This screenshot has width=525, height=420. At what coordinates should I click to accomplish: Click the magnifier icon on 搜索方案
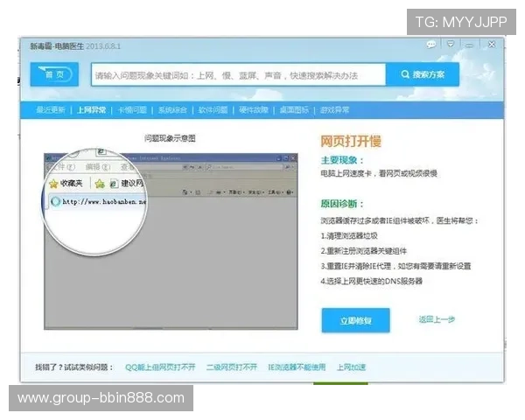click(x=405, y=74)
